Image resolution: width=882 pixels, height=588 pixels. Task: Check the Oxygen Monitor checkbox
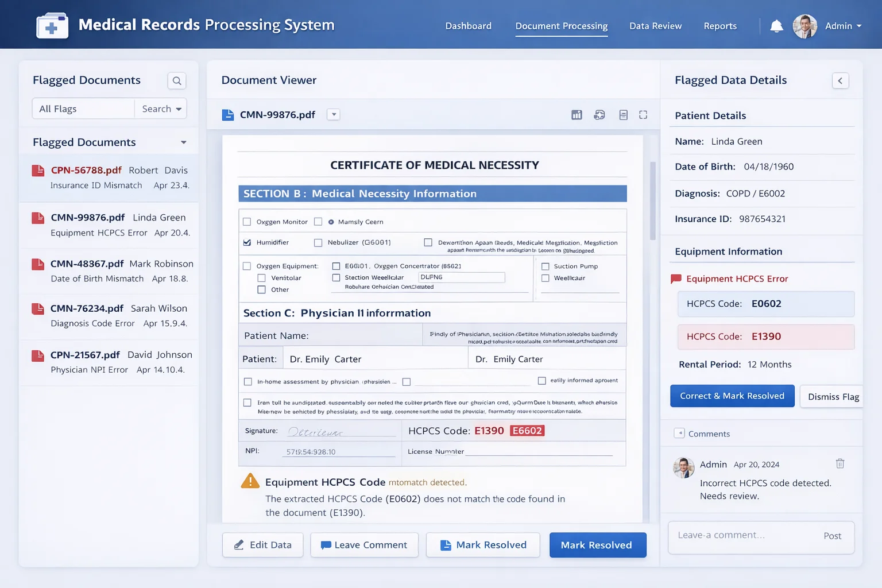[x=247, y=222]
